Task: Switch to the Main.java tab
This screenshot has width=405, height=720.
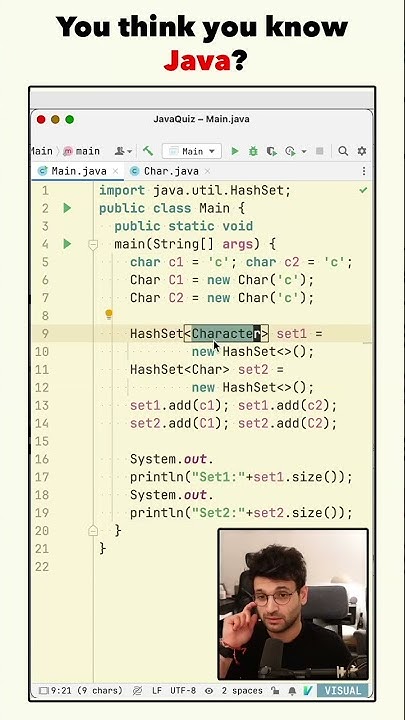Action: [x=79, y=171]
